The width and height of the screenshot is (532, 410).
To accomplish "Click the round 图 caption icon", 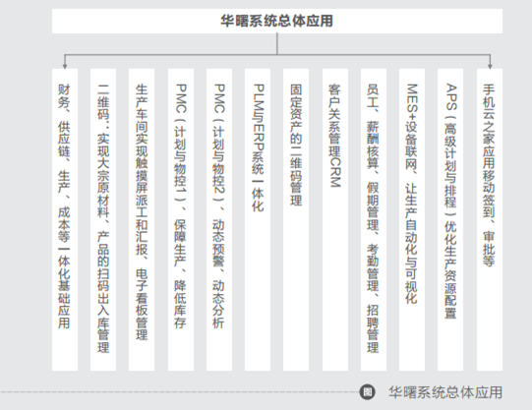I will pyautogui.click(x=368, y=392).
